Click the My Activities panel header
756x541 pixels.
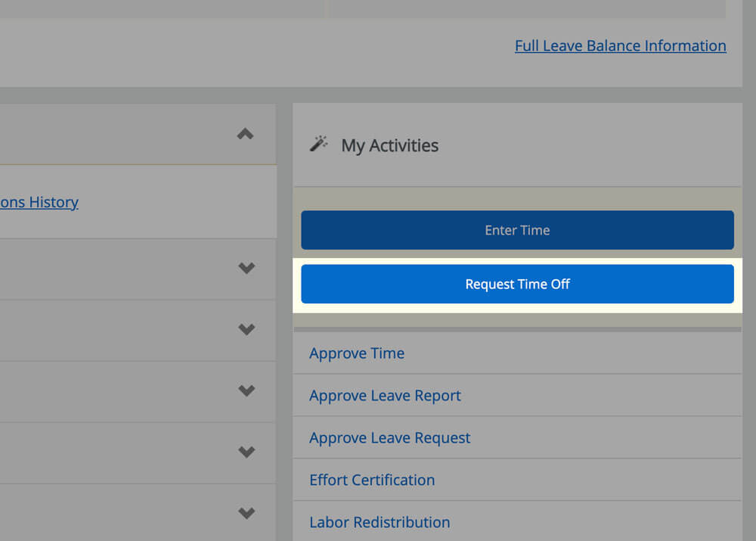pos(517,144)
